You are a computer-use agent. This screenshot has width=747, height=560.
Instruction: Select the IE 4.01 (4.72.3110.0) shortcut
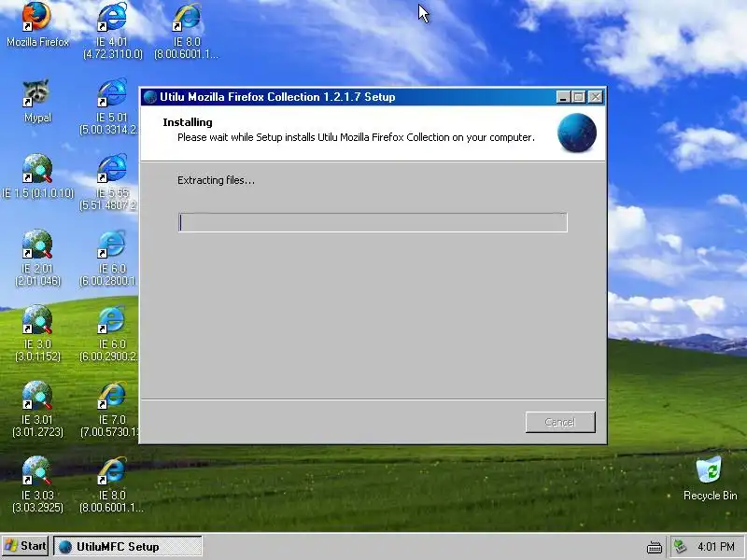112,31
